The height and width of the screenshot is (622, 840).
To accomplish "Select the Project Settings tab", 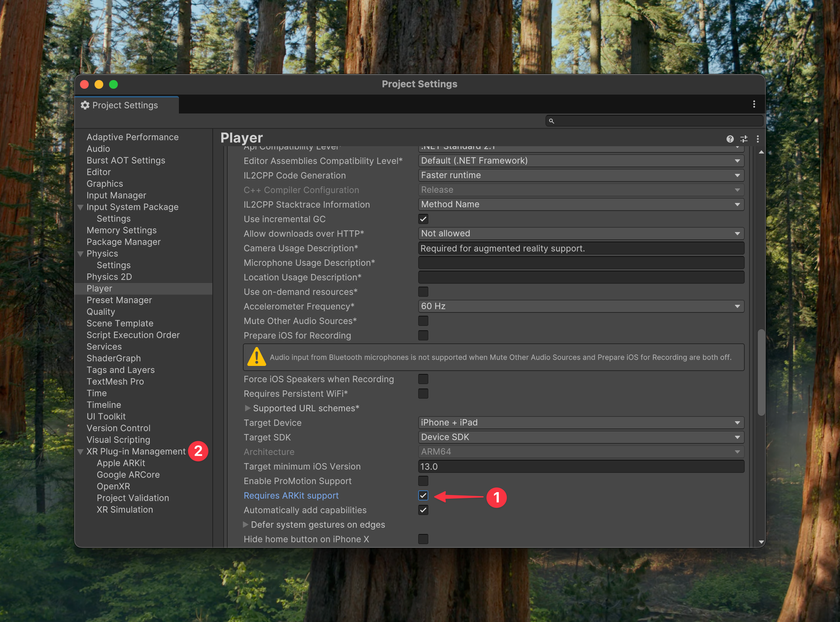I will 125,105.
